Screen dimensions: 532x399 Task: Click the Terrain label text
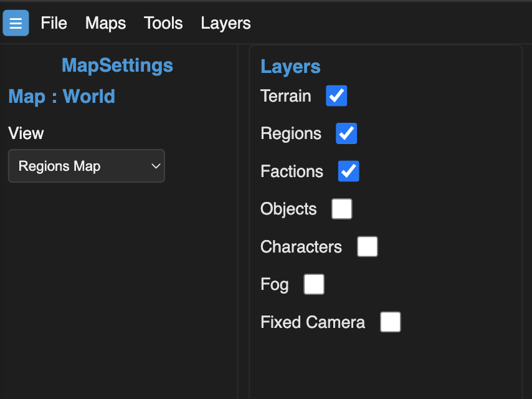[286, 96]
